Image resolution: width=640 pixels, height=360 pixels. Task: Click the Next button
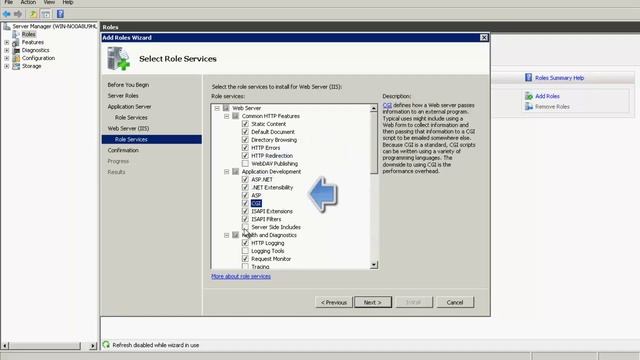click(x=373, y=302)
